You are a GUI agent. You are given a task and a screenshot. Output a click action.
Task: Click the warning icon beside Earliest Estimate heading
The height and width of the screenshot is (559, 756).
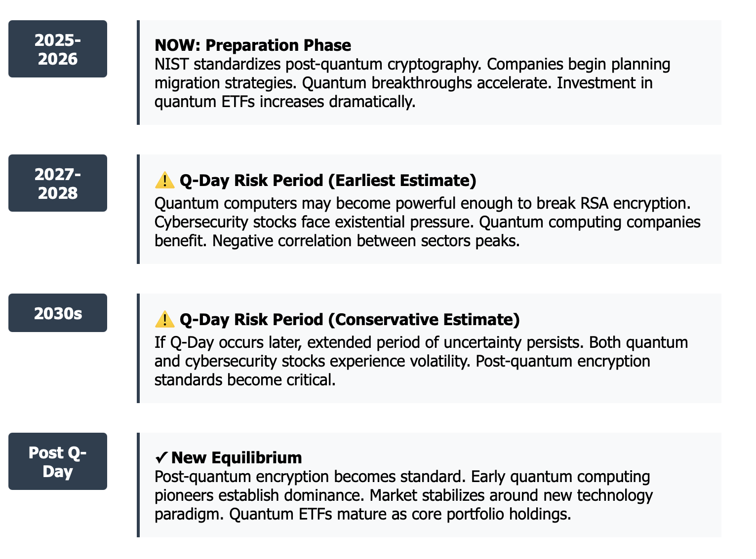pyautogui.click(x=164, y=181)
